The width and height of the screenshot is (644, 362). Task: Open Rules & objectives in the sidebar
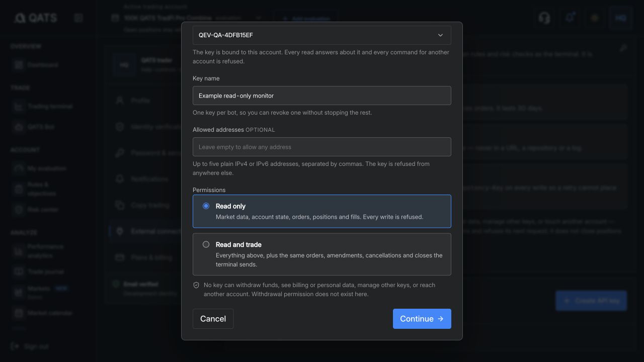pos(43,189)
